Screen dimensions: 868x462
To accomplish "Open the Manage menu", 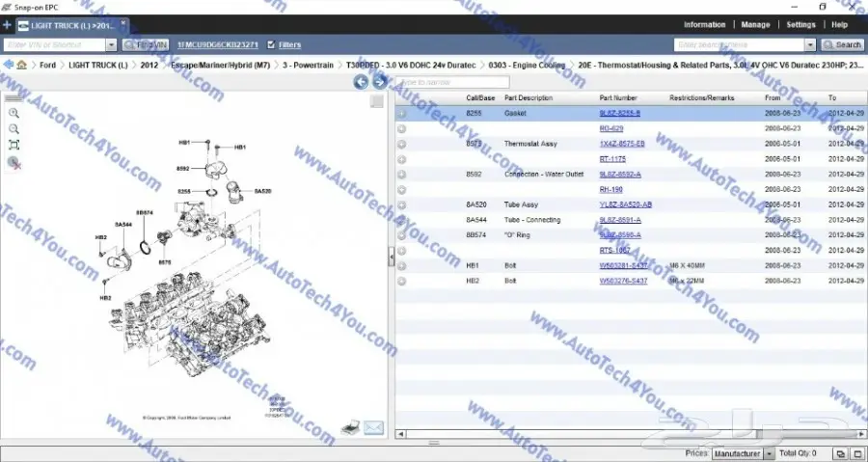I will click(x=755, y=25).
